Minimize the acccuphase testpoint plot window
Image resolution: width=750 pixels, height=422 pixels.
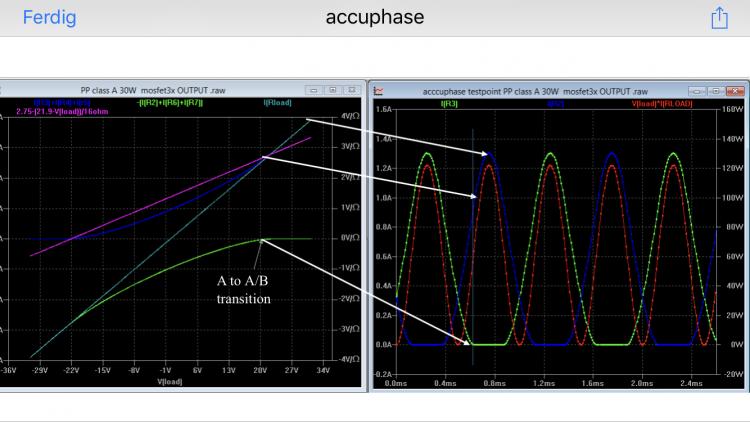697,91
